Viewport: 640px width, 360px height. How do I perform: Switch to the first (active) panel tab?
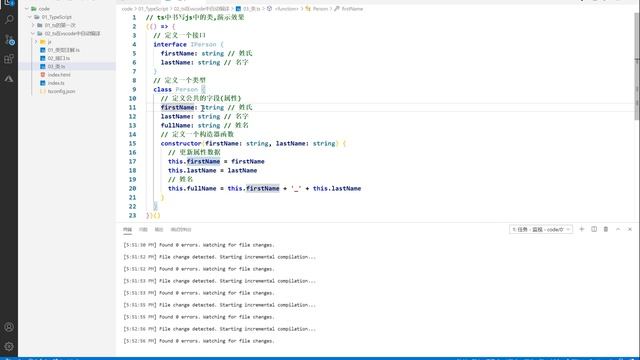(127, 229)
